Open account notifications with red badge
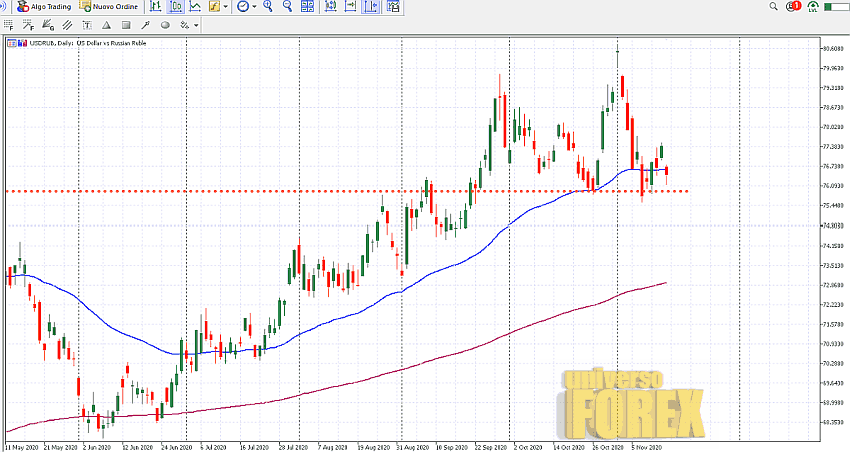 pos(795,6)
